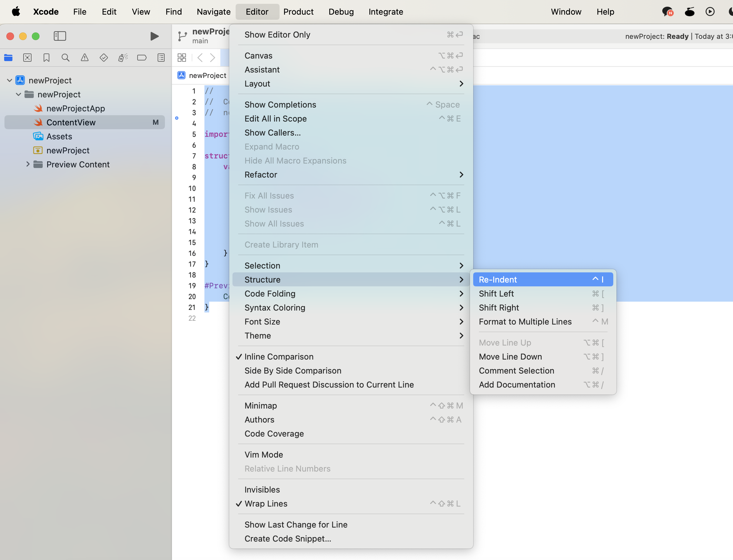Enable Vim Mode

click(351, 455)
